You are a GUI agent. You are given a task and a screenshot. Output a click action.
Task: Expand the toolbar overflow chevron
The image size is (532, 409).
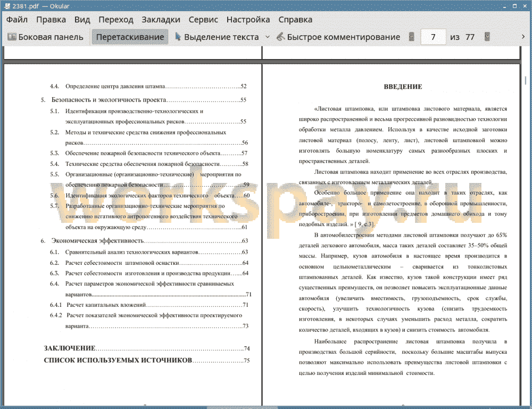coord(523,37)
